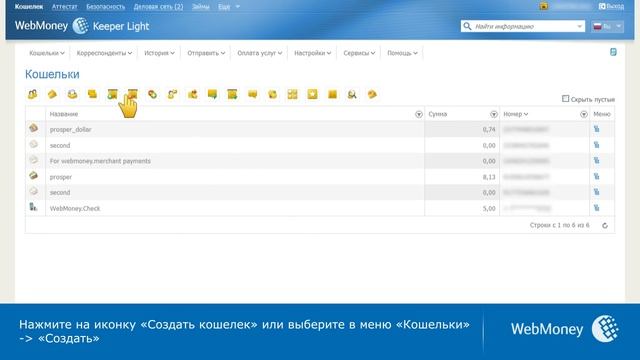Open filter for Номер column
640x360 pixels.
[584, 114]
